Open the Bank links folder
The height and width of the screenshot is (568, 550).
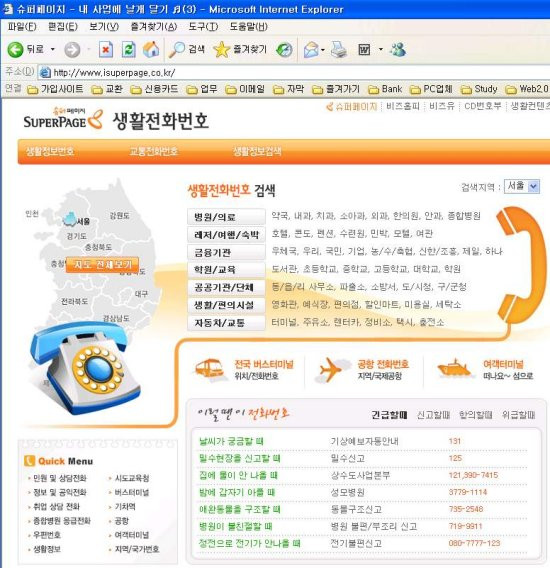coord(386,89)
